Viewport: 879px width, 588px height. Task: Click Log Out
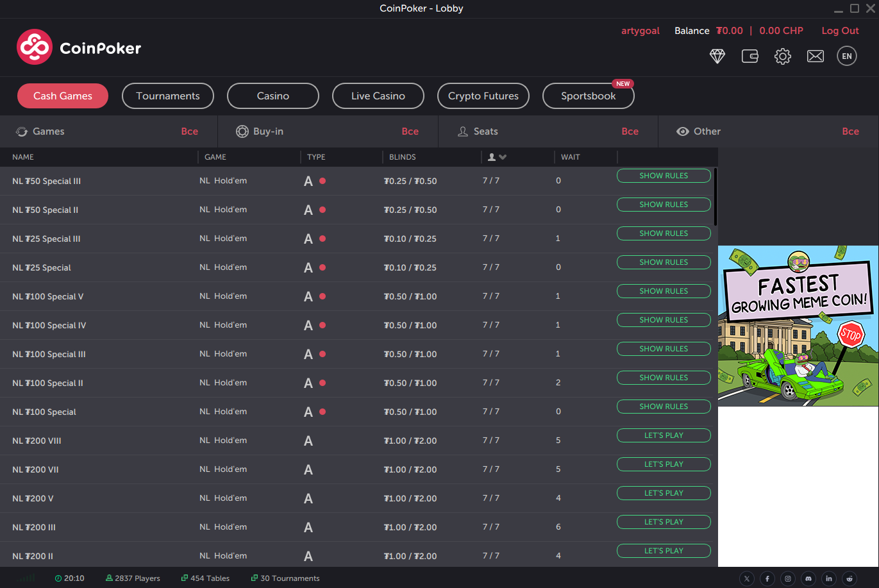click(840, 30)
